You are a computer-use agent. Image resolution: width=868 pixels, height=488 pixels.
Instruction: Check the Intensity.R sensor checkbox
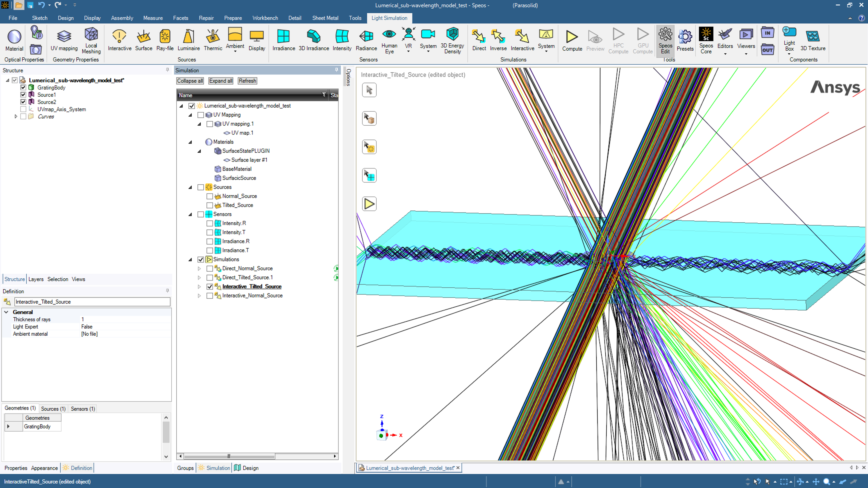tap(210, 223)
